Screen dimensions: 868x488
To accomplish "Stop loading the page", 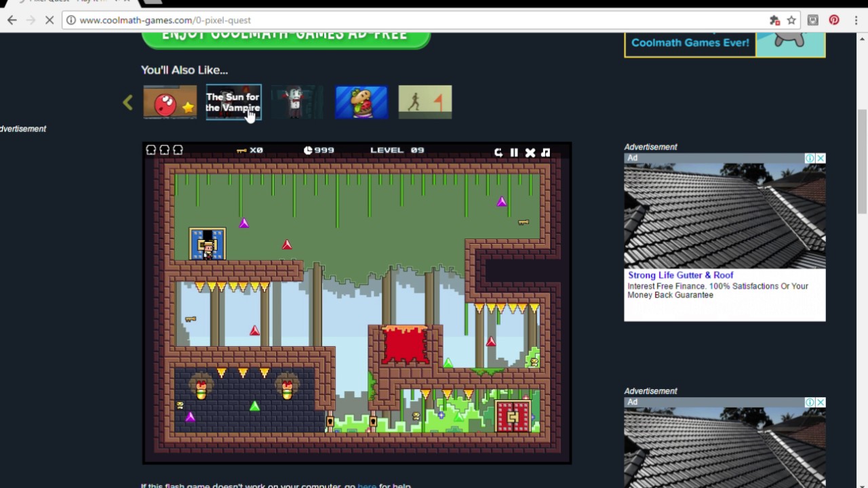I will point(50,20).
